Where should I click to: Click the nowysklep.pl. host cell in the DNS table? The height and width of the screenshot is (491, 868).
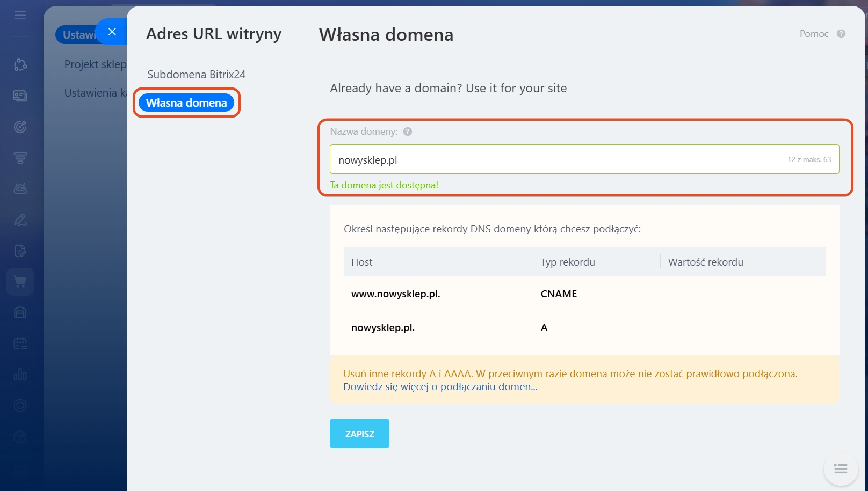pyautogui.click(x=383, y=328)
